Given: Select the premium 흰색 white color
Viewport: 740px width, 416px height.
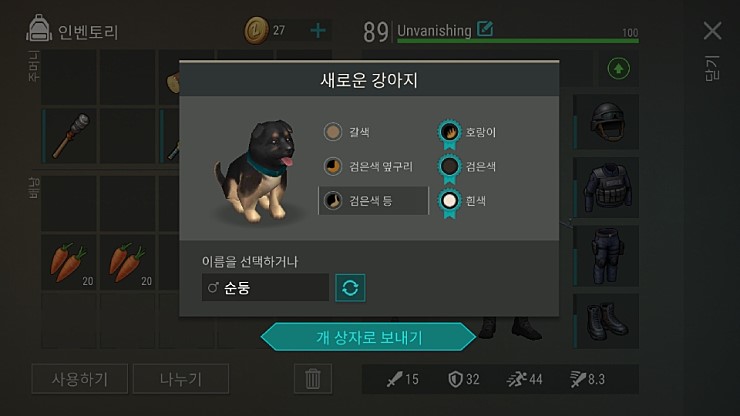Looking at the screenshot, I should (x=462, y=202).
